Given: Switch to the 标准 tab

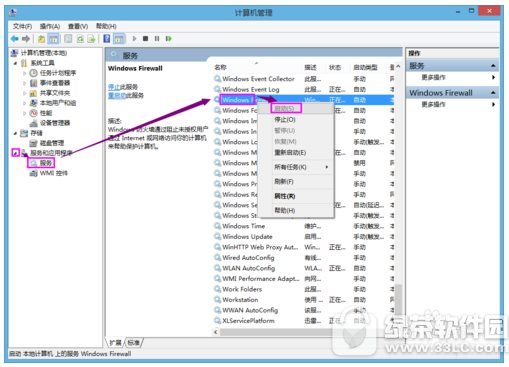Looking at the screenshot, I should pyautogui.click(x=134, y=343).
